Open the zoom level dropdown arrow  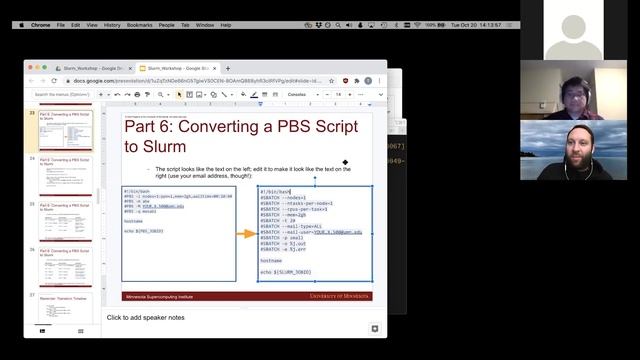tap(168, 95)
